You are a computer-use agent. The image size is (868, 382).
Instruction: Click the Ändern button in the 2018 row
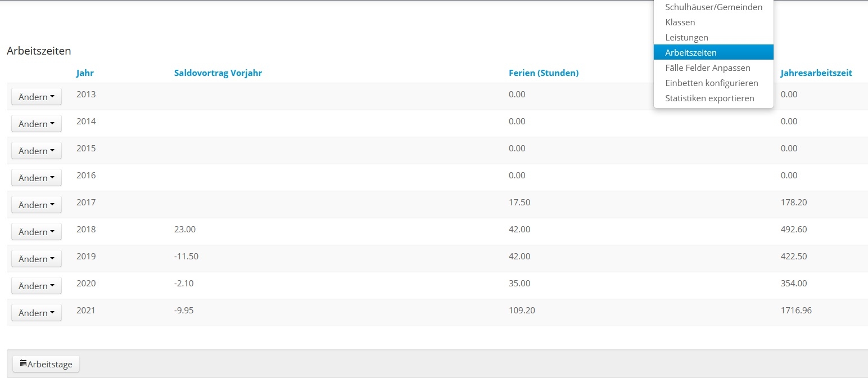[x=37, y=232]
